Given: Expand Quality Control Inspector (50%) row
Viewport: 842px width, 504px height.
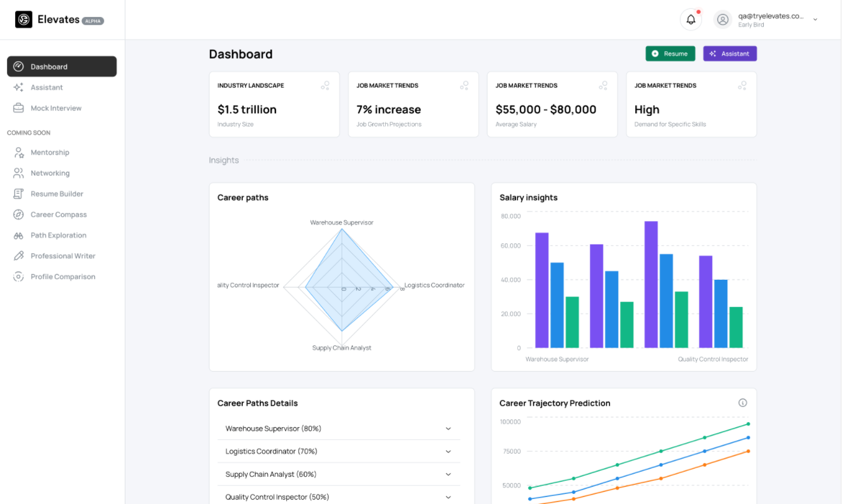Looking at the screenshot, I should coord(339,497).
